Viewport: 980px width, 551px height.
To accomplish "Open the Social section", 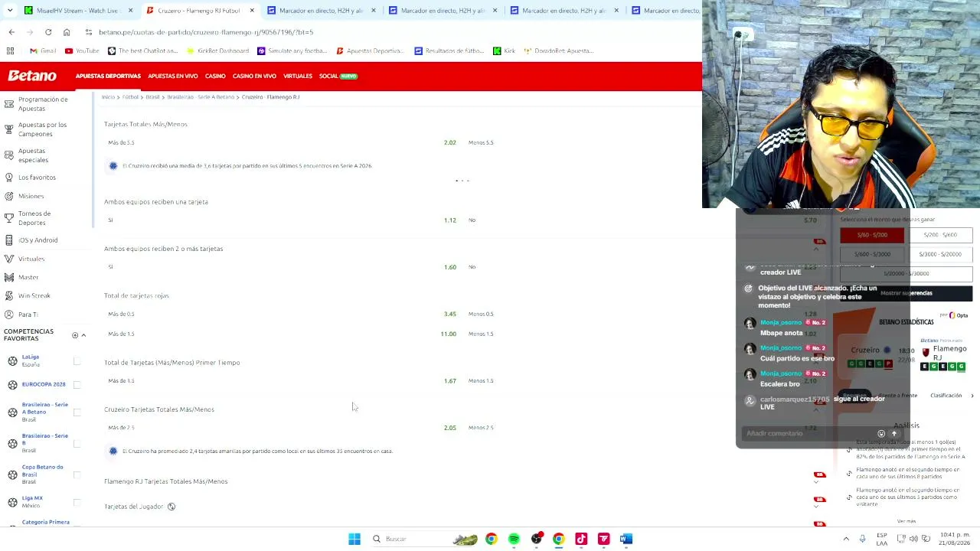I will tap(338, 76).
